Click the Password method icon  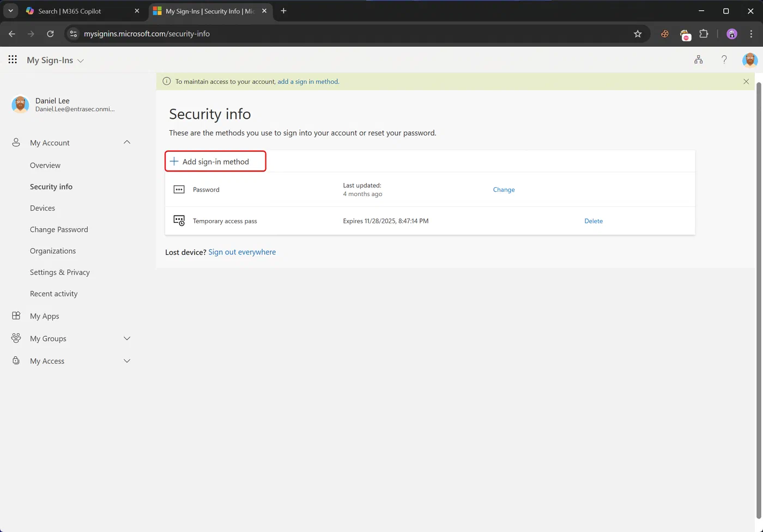click(179, 189)
